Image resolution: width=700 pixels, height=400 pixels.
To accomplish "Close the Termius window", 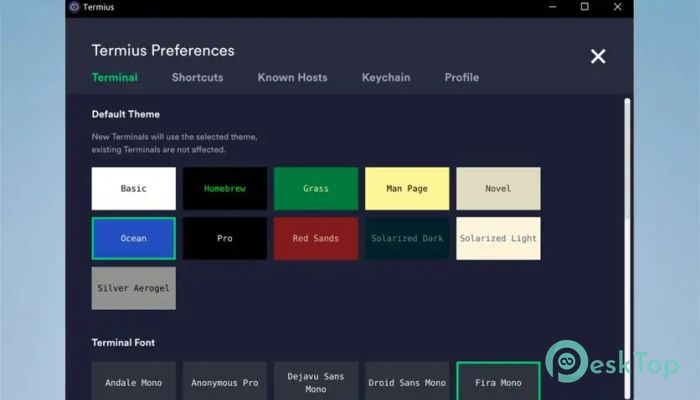I will [617, 7].
